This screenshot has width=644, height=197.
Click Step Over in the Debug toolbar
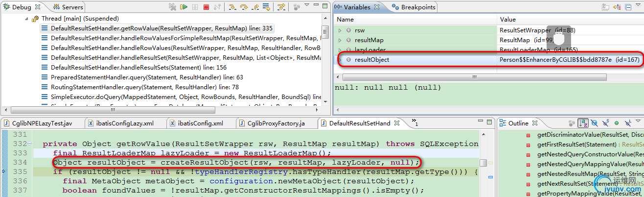244,7
